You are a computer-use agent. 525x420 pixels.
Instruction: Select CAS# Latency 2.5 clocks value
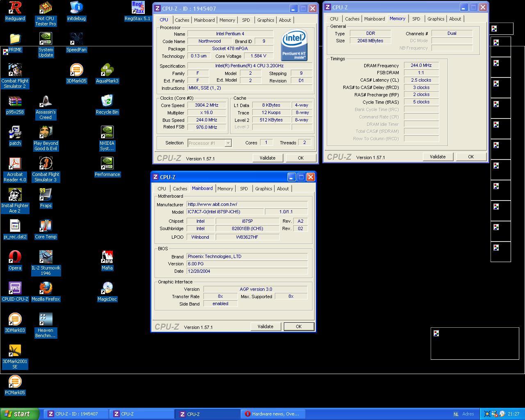click(421, 80)
